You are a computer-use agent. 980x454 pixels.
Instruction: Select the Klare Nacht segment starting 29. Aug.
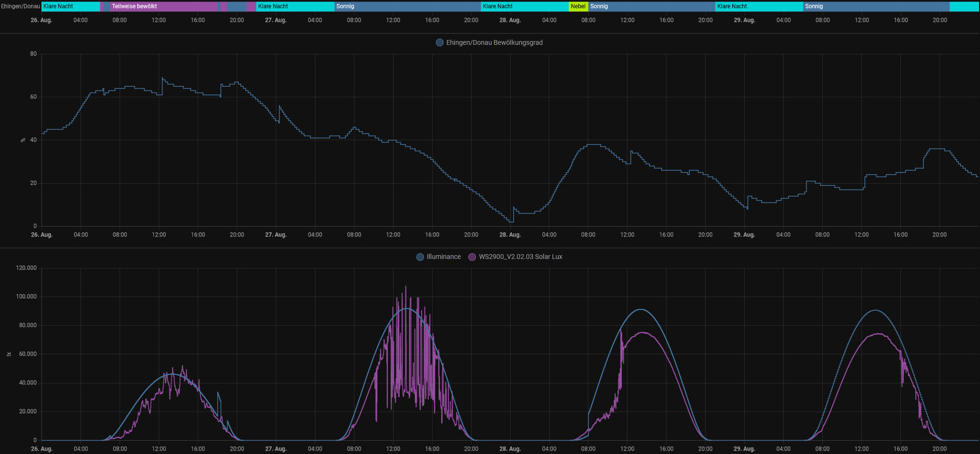coord(759,6)
